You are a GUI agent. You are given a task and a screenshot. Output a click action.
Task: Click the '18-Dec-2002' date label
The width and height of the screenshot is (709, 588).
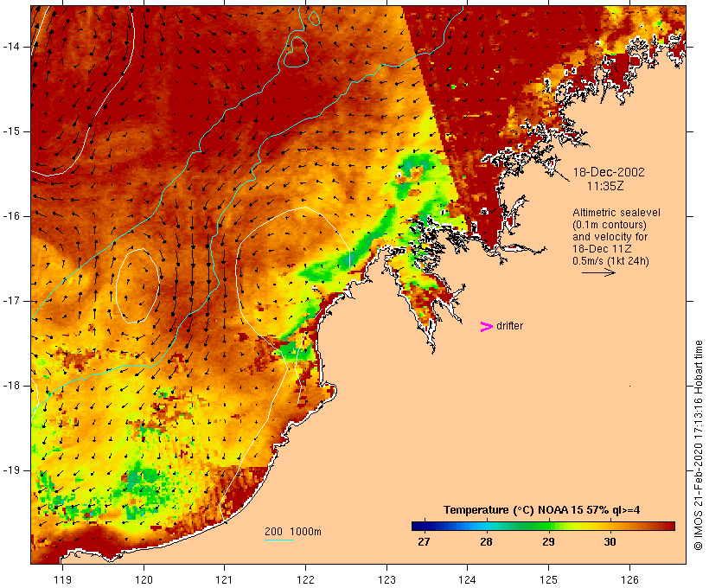[609, 172]
